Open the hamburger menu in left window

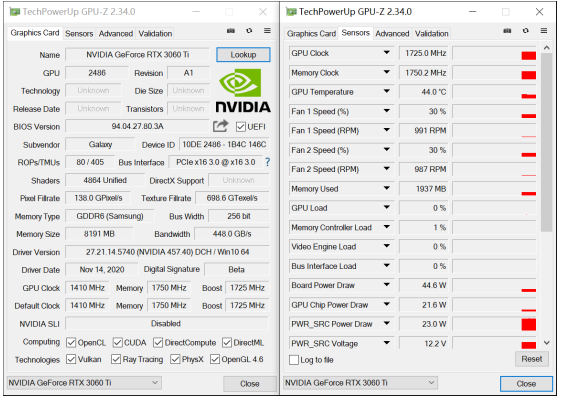coord(267,31)
